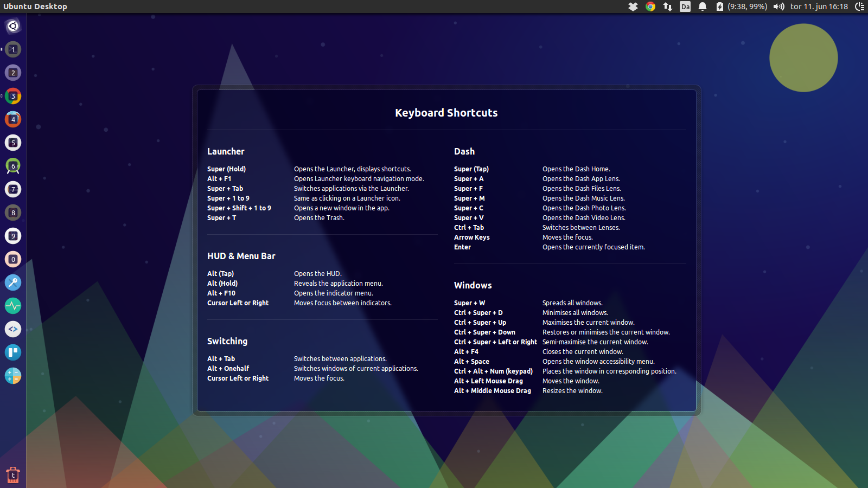This screenshot has width=868, height=488.
Task: Click the Dash section heading
Action: pyautogui.click(x=464, y=151)
